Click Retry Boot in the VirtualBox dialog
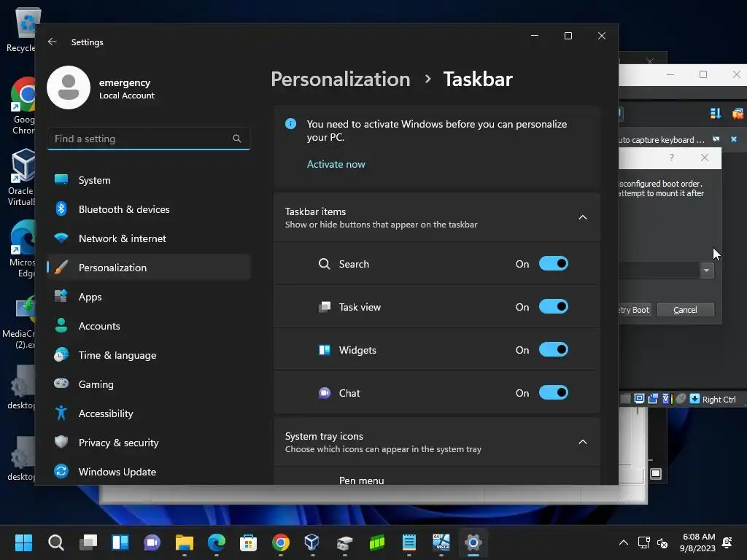The width and height of the screenshot is (747, 560). [635, 309]
